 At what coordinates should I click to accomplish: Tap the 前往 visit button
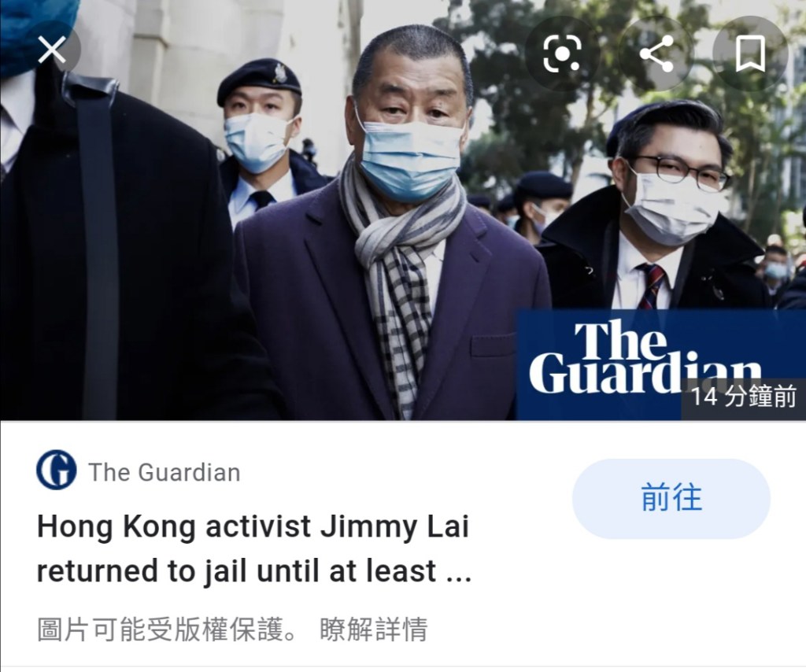point(671,498)
